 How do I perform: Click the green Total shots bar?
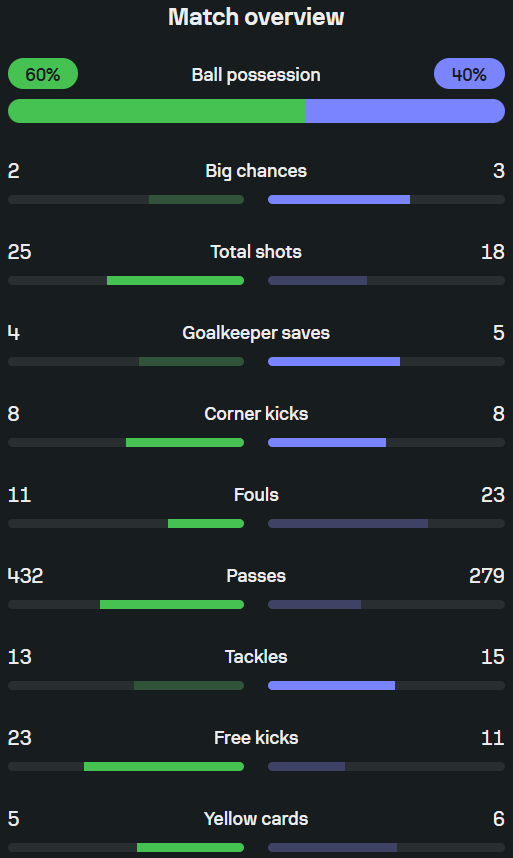176,281
